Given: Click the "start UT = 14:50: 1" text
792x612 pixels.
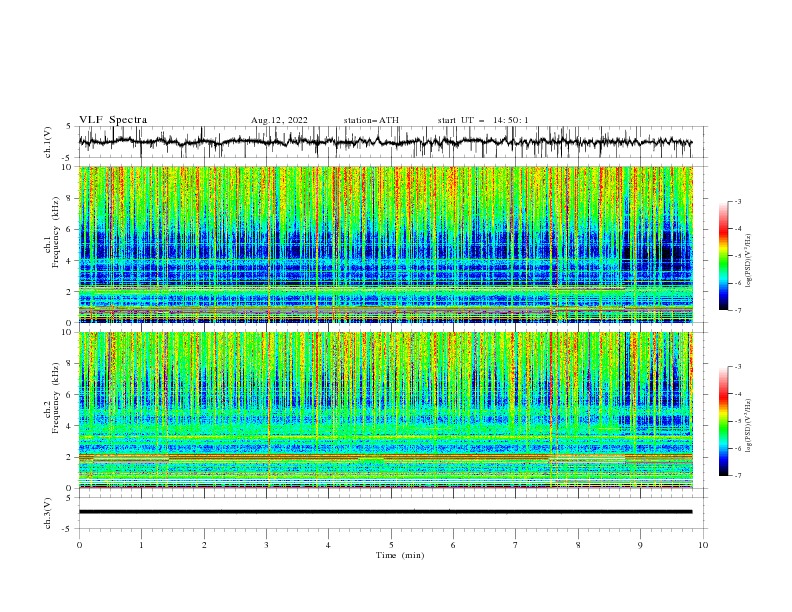Looking at the screenshot, I should 483,120.
